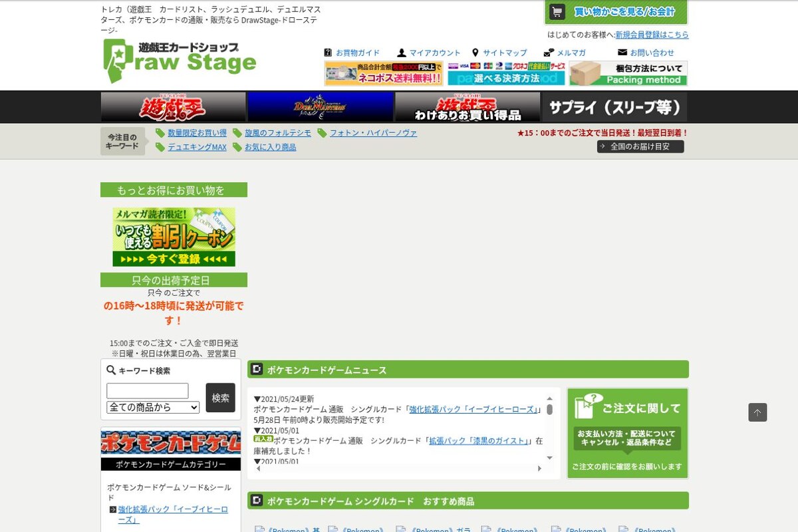Click tag icon beside お気に入り商品

(x=237, y=147)
